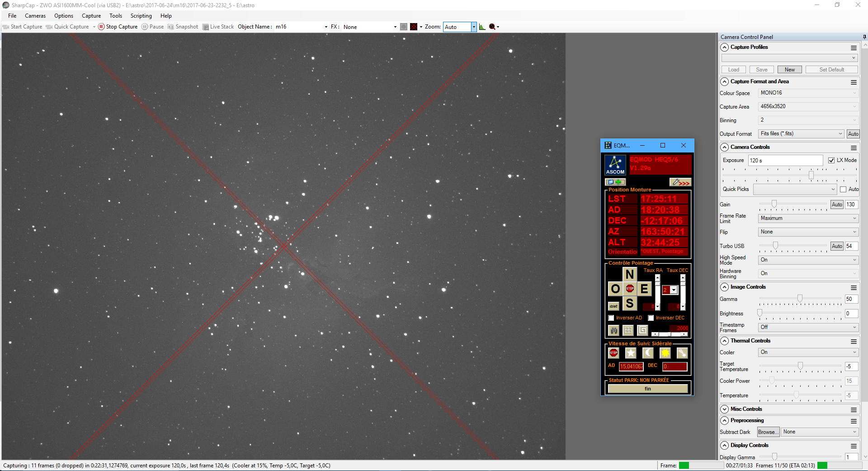
Task: Expand EQMOD setup with wrench icon
Action: click(680, 182)
